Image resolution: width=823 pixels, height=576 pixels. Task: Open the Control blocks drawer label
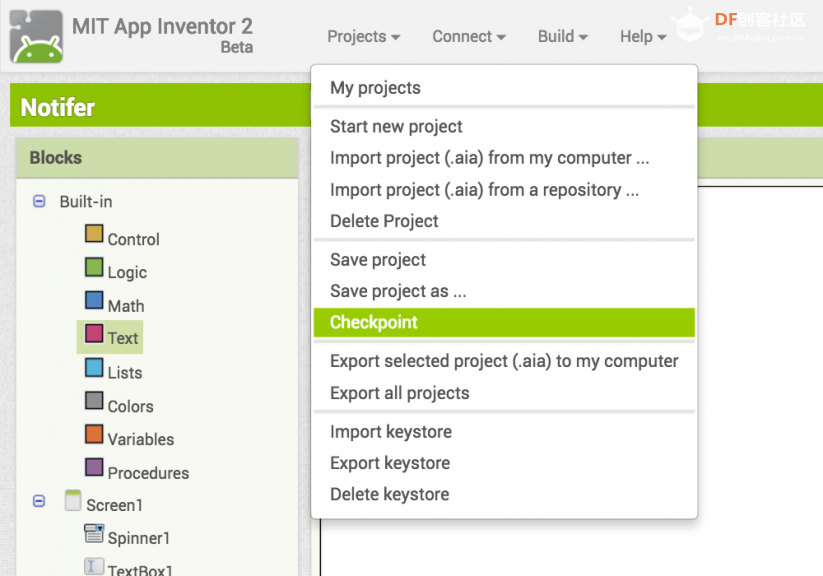133,239
